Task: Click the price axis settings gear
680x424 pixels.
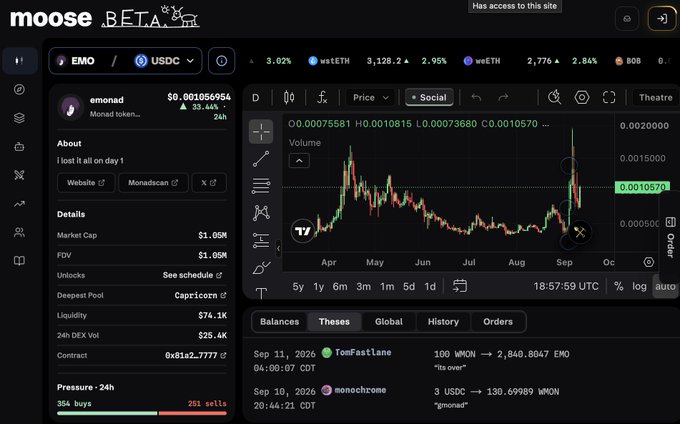Action: [649, 262]
